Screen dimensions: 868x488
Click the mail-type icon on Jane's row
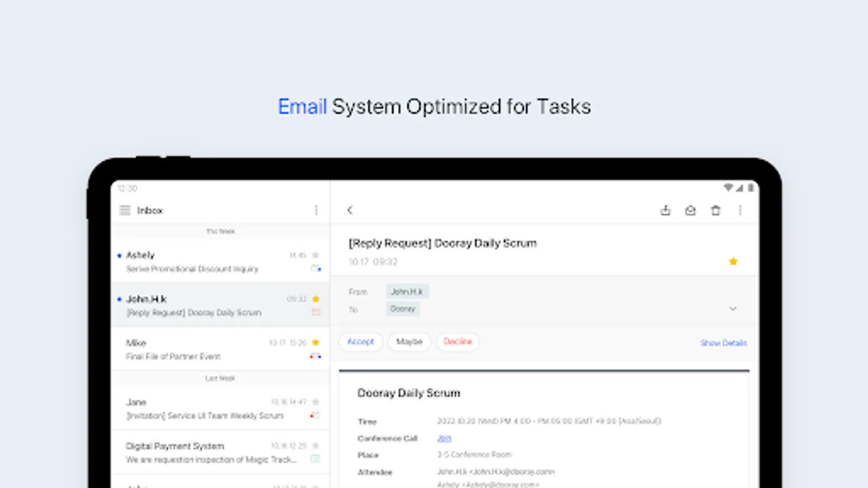coord(315,415)
